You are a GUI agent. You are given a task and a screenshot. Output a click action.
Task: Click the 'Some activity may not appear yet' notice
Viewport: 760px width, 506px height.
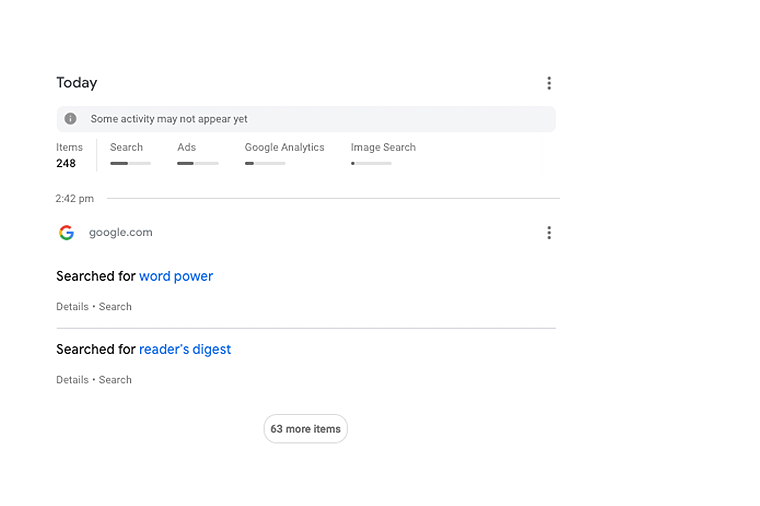pyautogui.click(x=169, y=119)
